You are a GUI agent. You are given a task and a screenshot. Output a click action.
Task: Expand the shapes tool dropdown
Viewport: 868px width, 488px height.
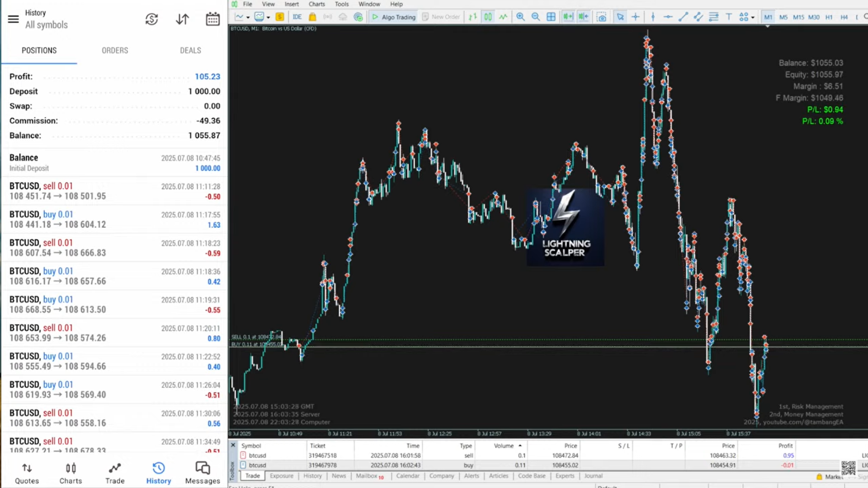click(x=753, y=17)
